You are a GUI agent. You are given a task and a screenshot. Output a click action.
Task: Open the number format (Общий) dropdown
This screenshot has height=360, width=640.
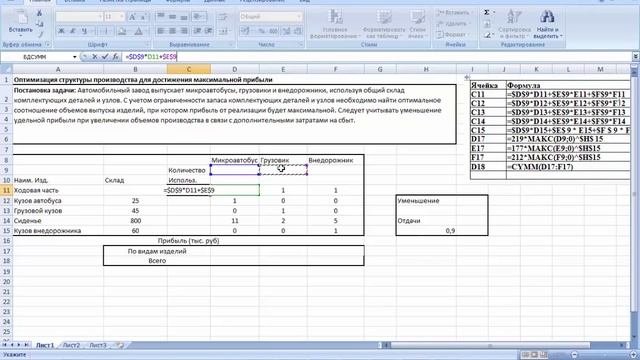(x=299, y=17)
